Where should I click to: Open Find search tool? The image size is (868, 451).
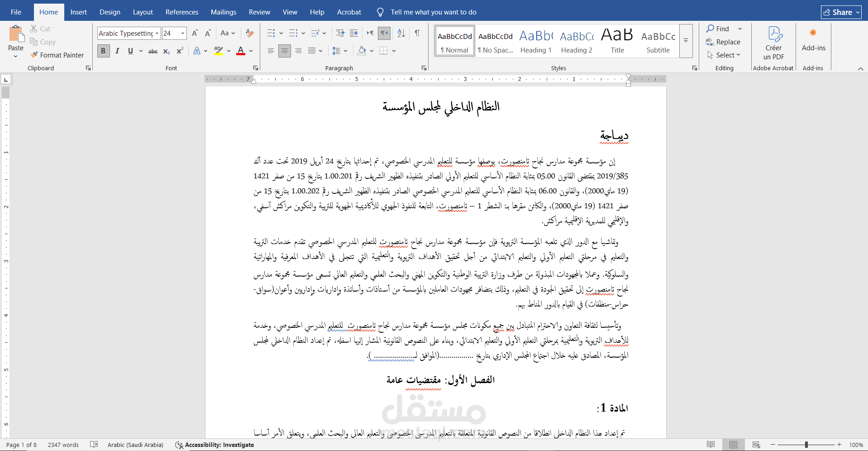click(718, 29)
